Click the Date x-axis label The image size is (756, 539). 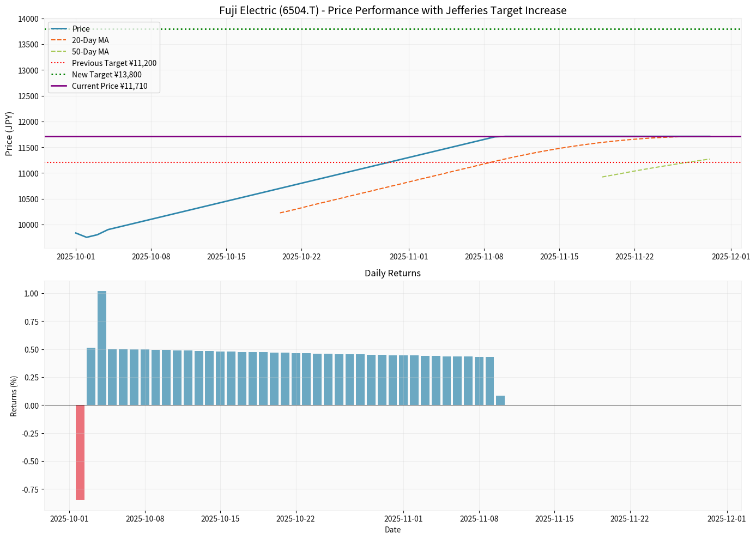pyautogui.click(x=392, y=530)
